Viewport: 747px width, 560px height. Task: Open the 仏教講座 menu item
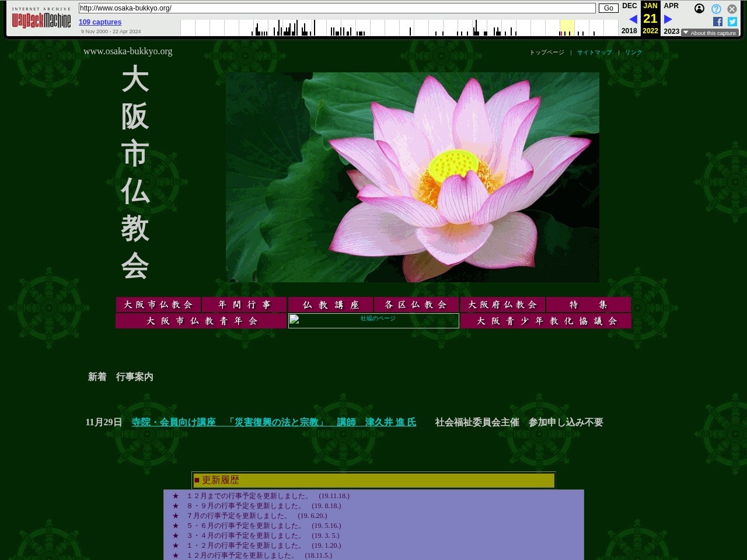pos(330,304)
